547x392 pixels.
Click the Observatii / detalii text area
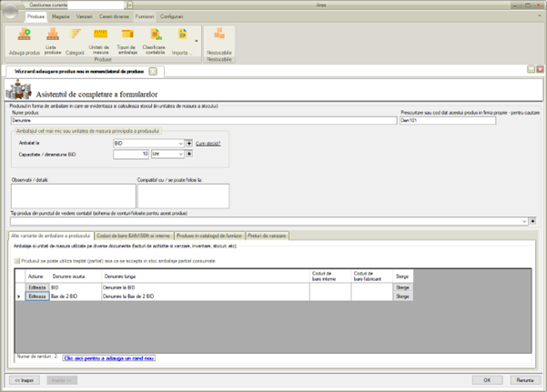[73, 196]
